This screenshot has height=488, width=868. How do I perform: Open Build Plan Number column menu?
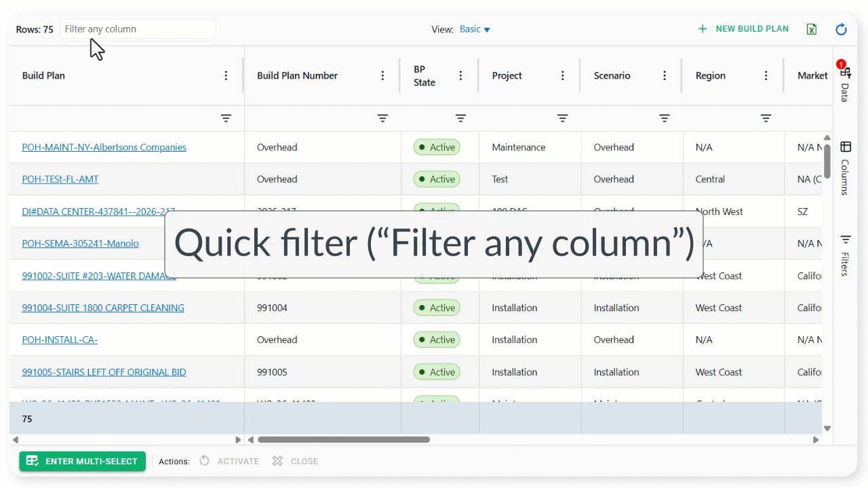coord(383,76)
